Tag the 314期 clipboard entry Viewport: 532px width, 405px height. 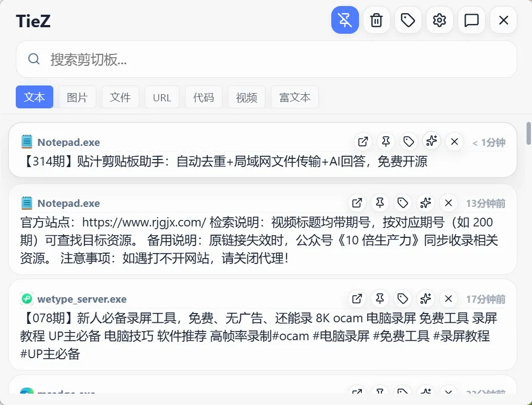(x=409, y=141)
